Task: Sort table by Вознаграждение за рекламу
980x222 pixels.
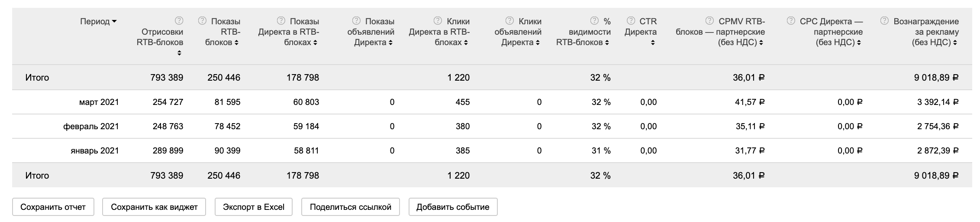Action: (x=955, y=42)
